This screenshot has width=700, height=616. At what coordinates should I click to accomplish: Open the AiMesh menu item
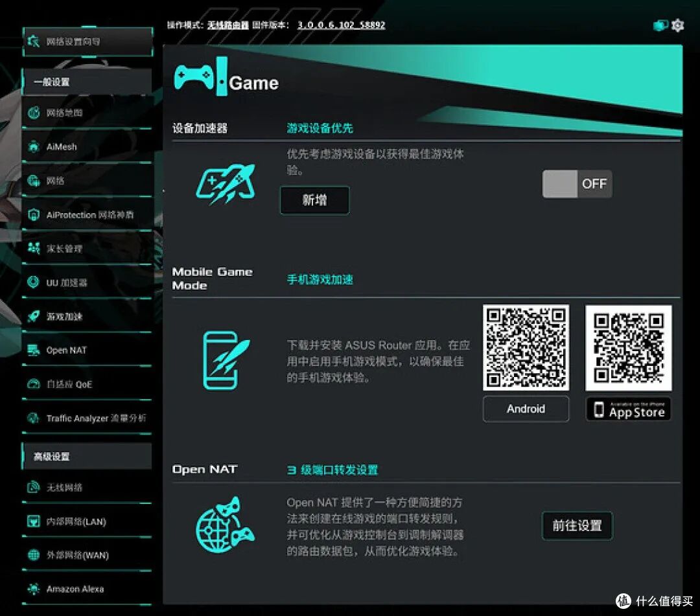[x=87, y=147]
